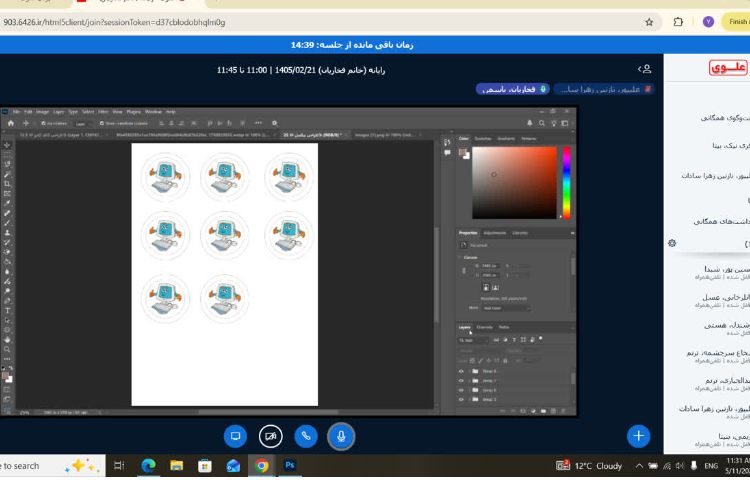Open the collapsed Comments panel icon
This screenshot has width=750, height=480.
pyautogui.click(x=447, y=153)
